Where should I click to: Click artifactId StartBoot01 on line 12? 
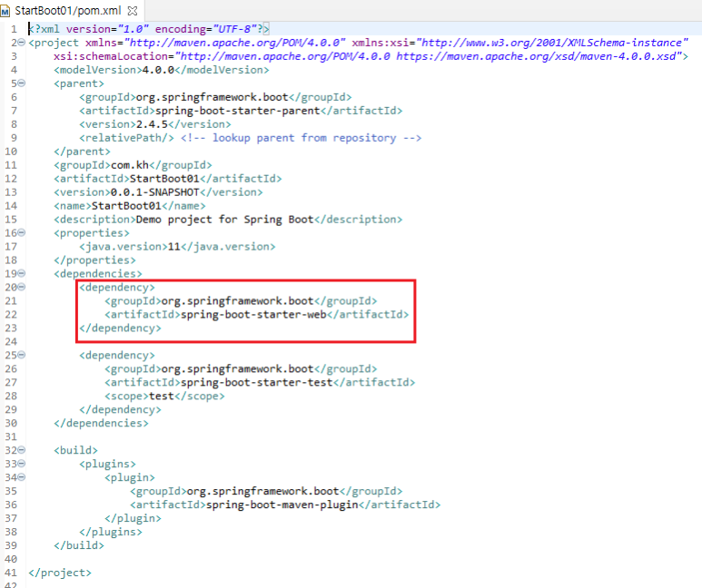pos(164,179)
